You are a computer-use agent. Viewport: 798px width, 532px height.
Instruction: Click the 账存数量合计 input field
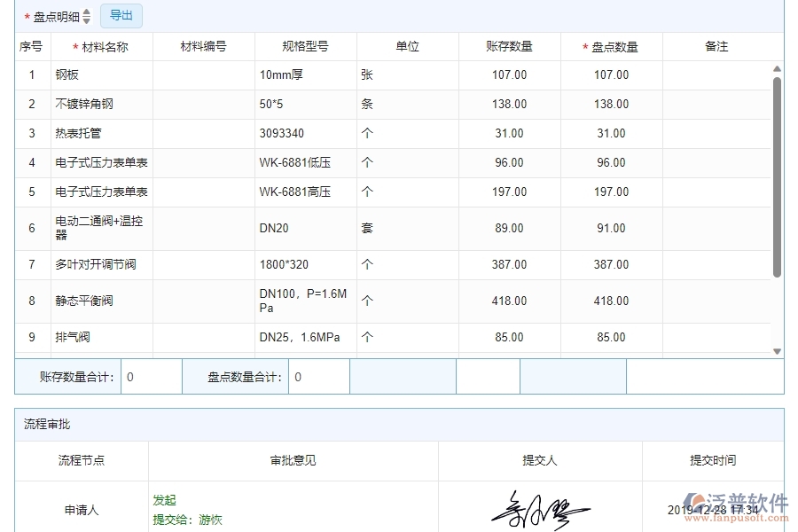(151, 376)
